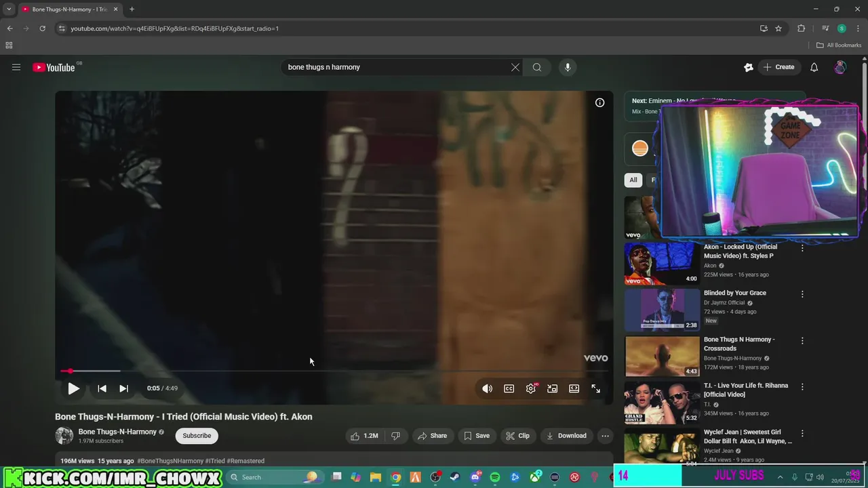Open options for Wyclef Jean video
868x488 pixels.
(802, 432)
